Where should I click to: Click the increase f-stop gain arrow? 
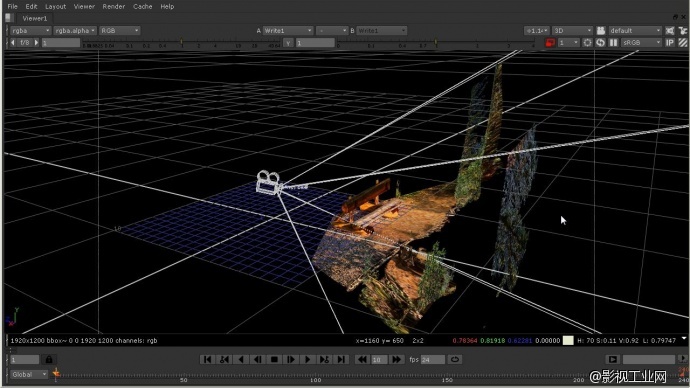pyautogui.click(x=36, y=43)
